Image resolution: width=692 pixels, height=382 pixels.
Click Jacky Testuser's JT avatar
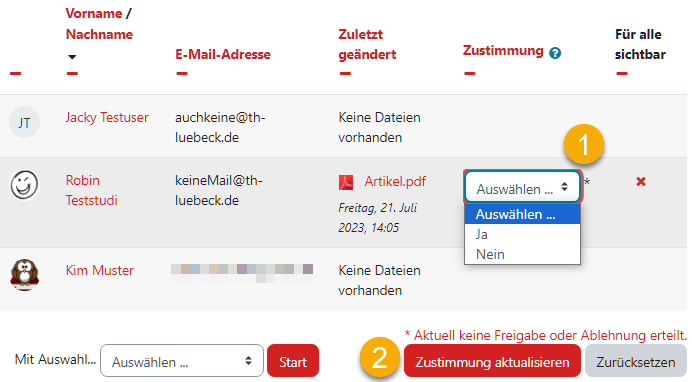[24, 122]
